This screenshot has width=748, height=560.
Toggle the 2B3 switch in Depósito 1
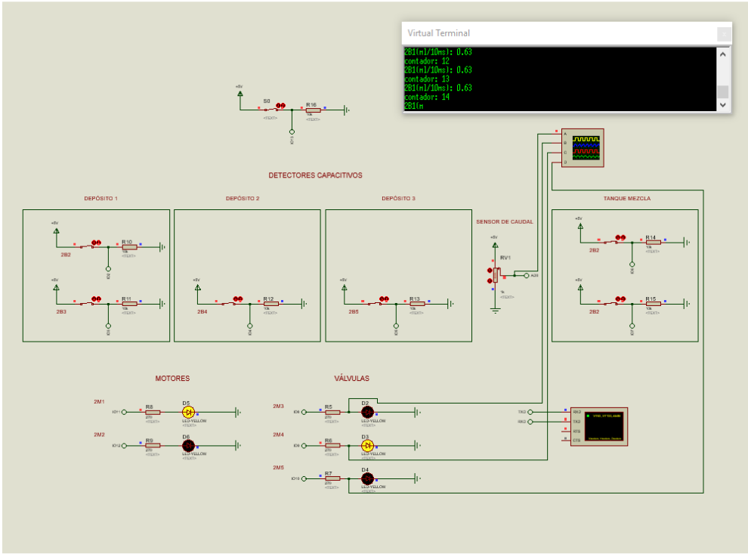[96, 299]
